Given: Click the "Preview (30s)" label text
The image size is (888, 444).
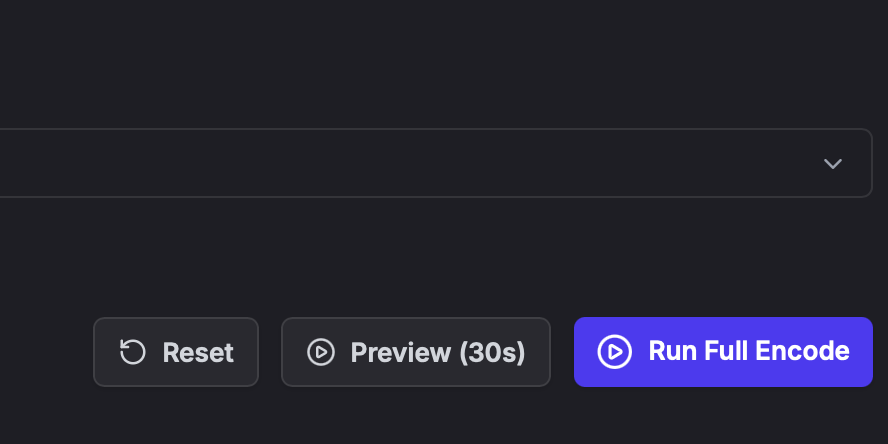Looking at the screenshot, I should (438, 352).
